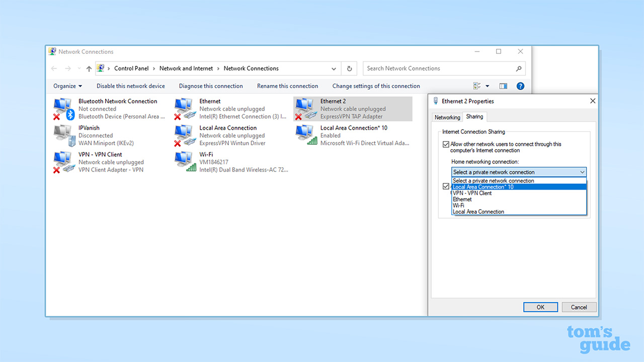The height and width of the screenshot is (362, 644).
Task: Click Disable this network device
Action: pos(130,86)
